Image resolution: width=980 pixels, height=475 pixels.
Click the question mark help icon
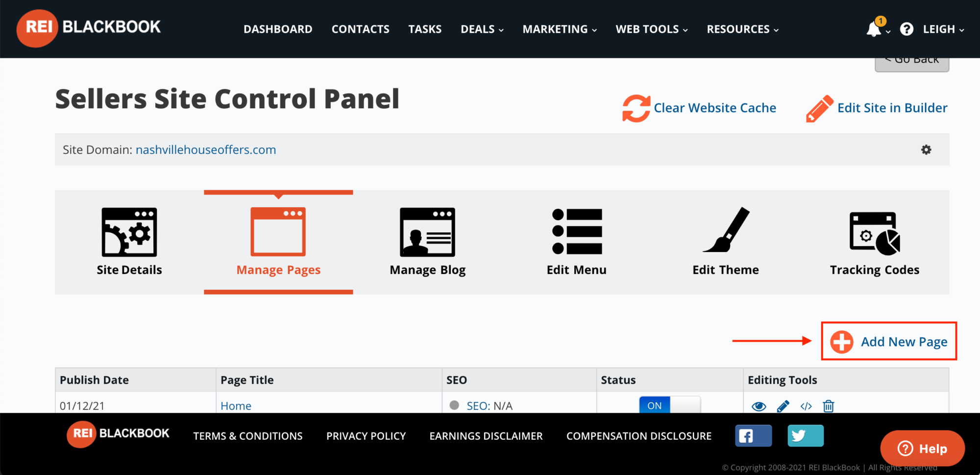[x=906, y=29]
